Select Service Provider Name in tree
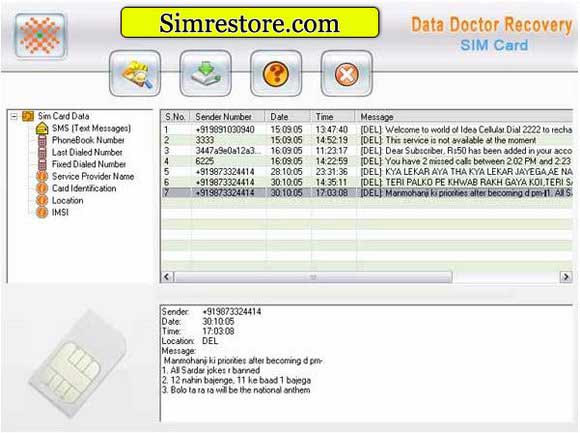 [93, 176]
